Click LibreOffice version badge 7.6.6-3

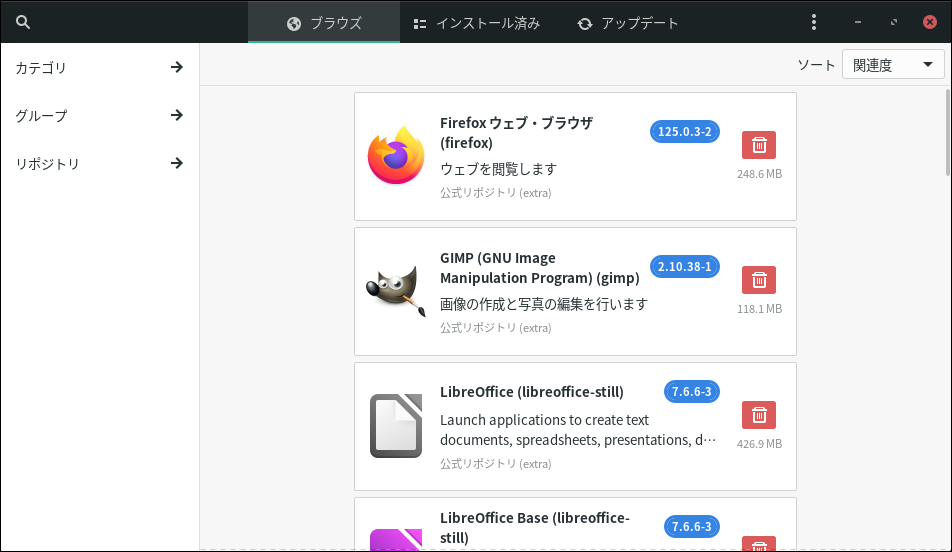tap(692, 391)
